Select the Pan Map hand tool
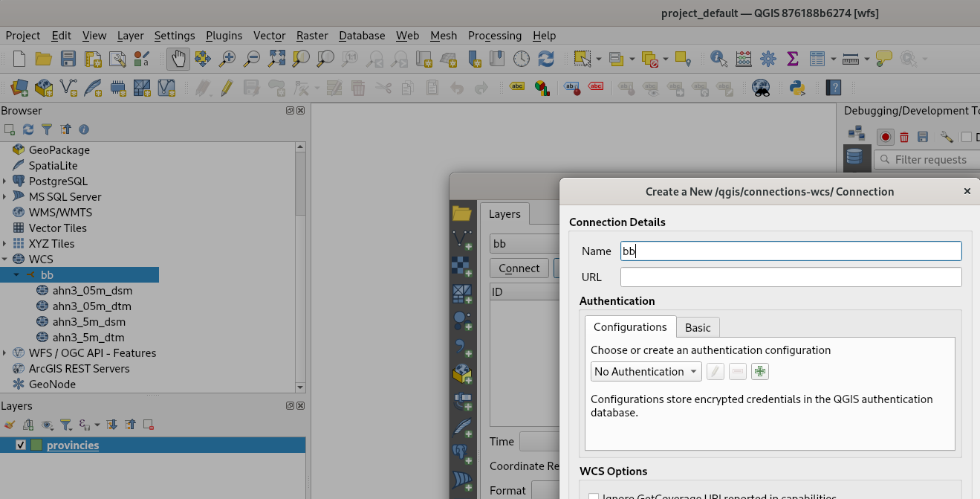 point(178,59)
